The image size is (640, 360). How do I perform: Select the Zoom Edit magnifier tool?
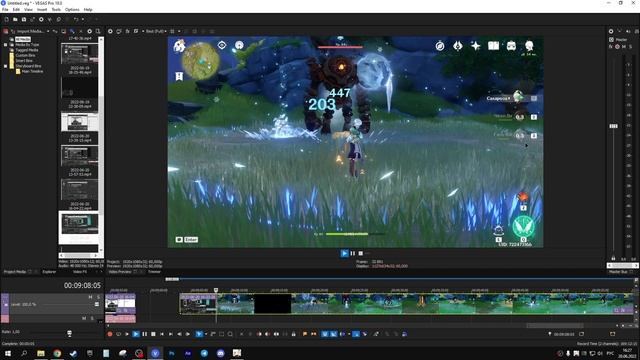pos(230,334)
